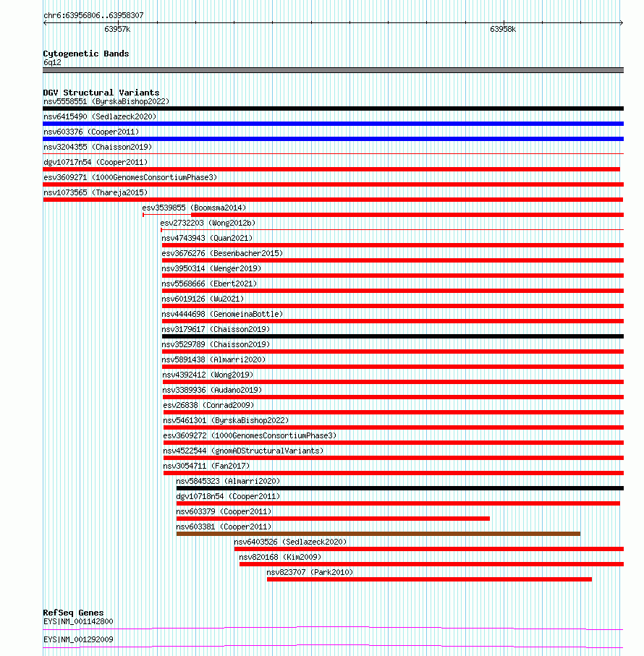
Task: Click the 63958k ruler position label
Action: [503, 29]
